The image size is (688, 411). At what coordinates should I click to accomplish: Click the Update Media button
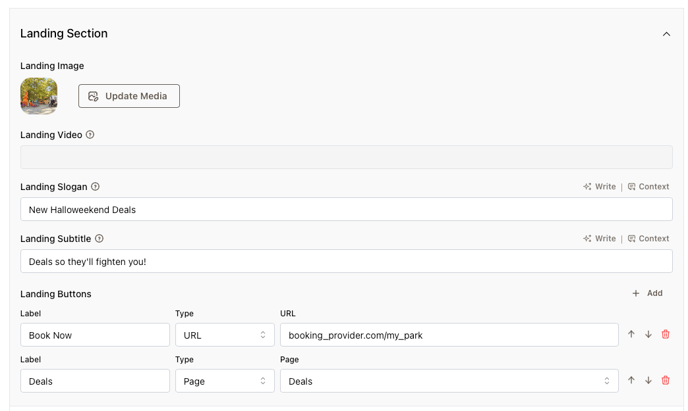(x=129, y=96)
